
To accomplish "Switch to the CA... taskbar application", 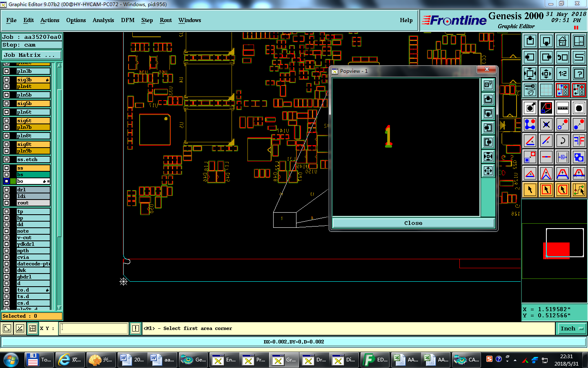I will click(467, 360).
